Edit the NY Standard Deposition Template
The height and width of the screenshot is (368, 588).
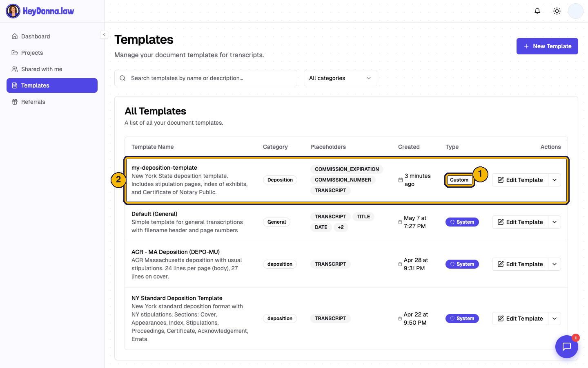[x=520, y=319]
